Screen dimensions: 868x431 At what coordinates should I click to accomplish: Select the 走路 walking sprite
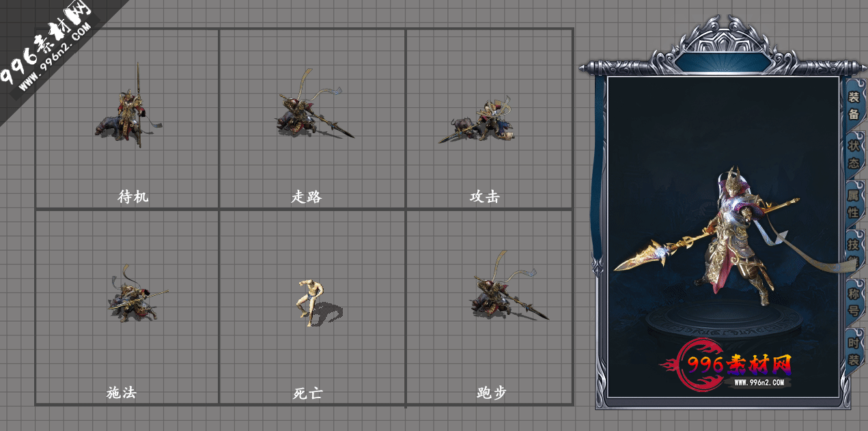pos(315,105)
